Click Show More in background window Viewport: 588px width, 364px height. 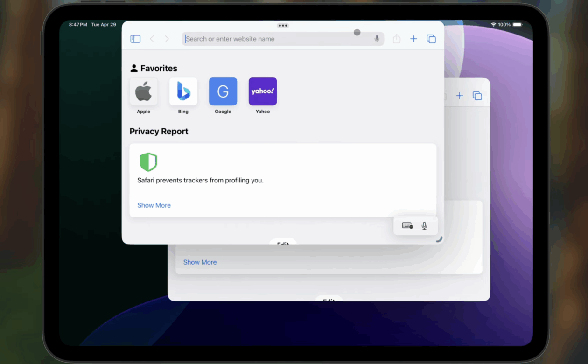click(x=200, y=262)
